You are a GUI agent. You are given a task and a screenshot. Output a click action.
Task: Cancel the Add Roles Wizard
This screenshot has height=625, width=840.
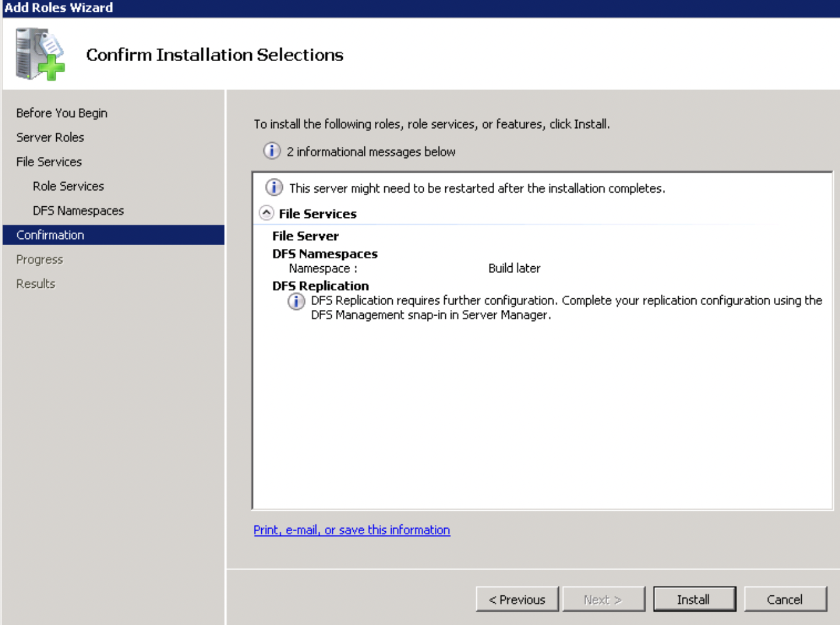(x=785, y=599)
